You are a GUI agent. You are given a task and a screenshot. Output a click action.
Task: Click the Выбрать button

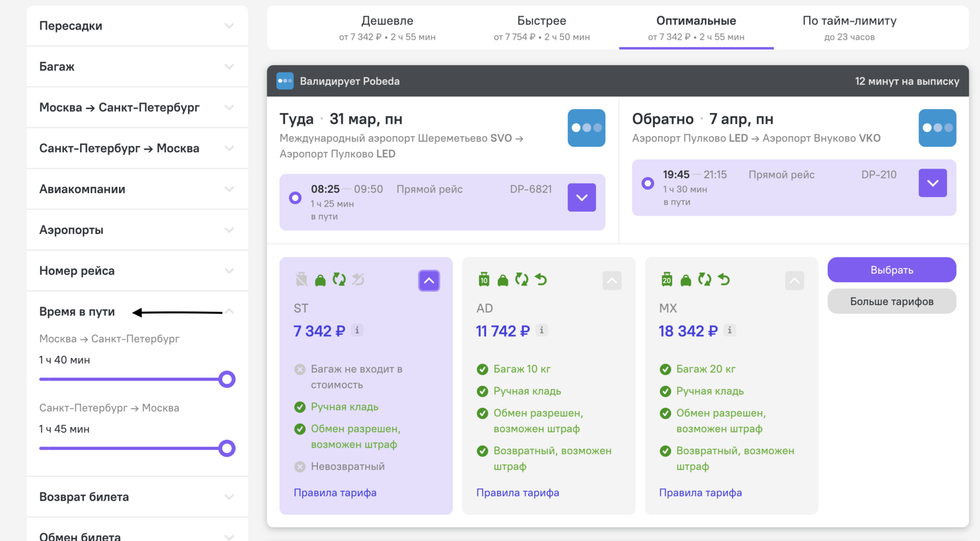pyautogui.click(x=892, y=270)
